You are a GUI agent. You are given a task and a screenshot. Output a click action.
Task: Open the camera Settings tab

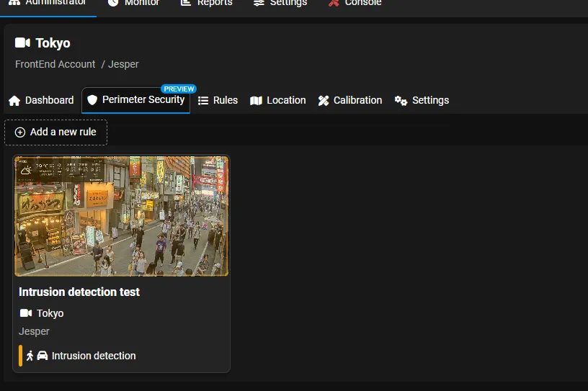[422, 101]
